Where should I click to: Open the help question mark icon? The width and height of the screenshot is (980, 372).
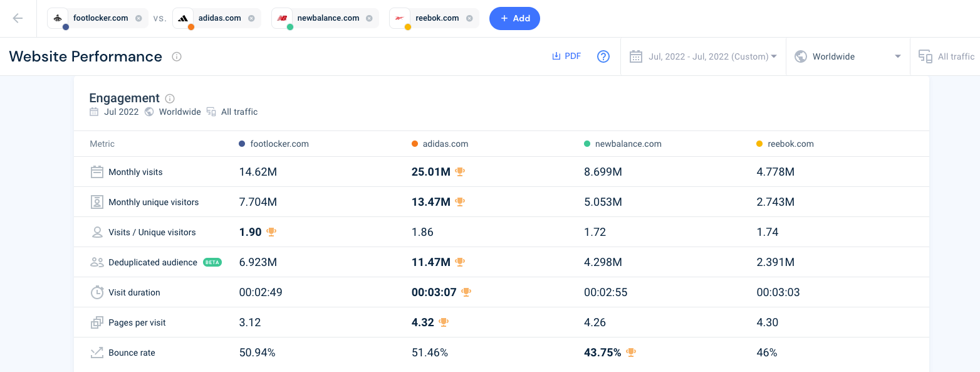603,56
